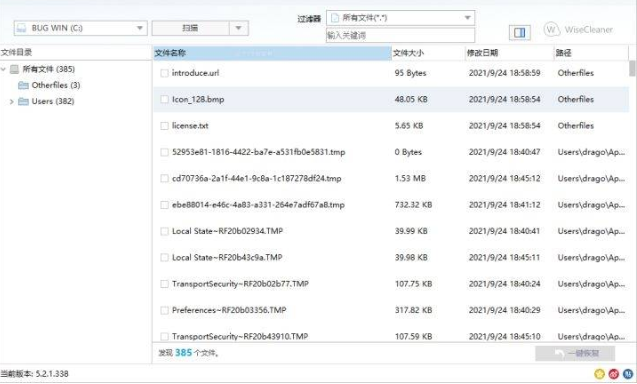Click Otherfiles path cell of license.txt row
This screenshot has width=637, height=384.
576,126
